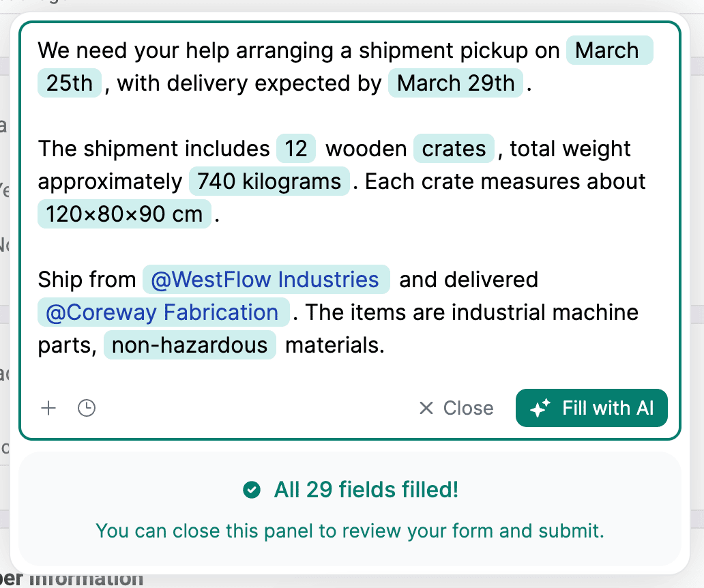Click the 25th date highlight
Image resolution: width=704 pixels, height=588 pixels.
pyautogui.click(x=70, y=83)
